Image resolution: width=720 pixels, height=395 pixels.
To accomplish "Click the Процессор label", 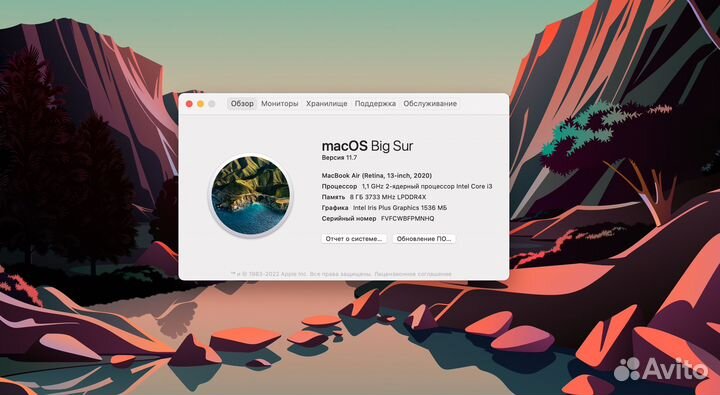I will [339, 186].
